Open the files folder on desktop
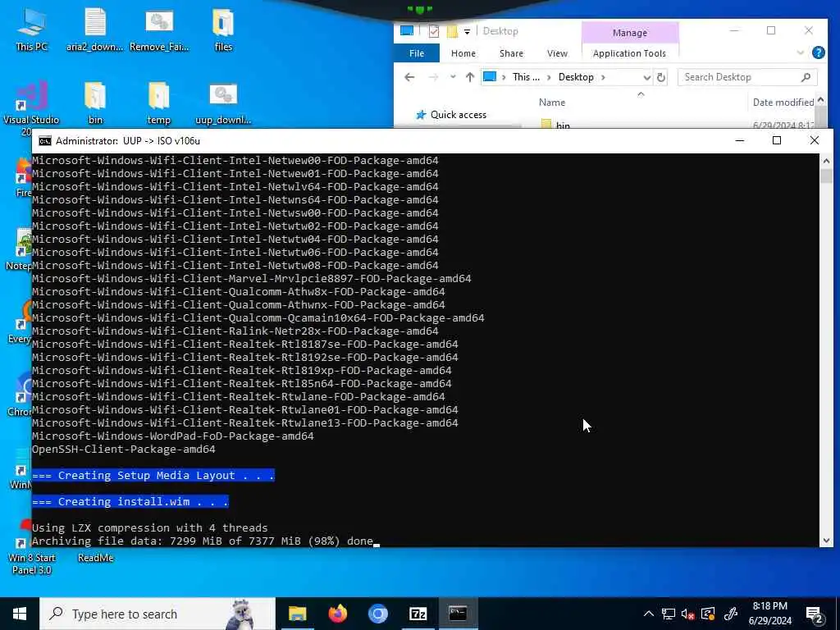Image resolution: width=840 pixels, height=630 pixels. [223, 30]
